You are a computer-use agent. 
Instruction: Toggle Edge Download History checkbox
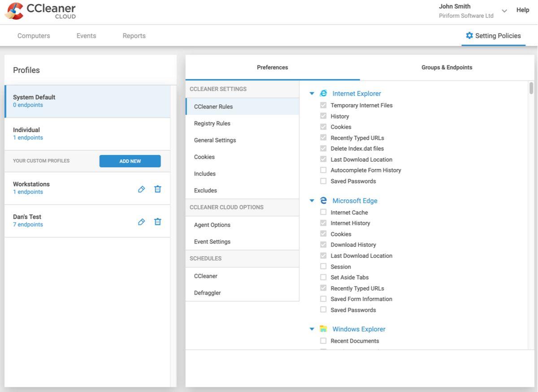(323, 245)
